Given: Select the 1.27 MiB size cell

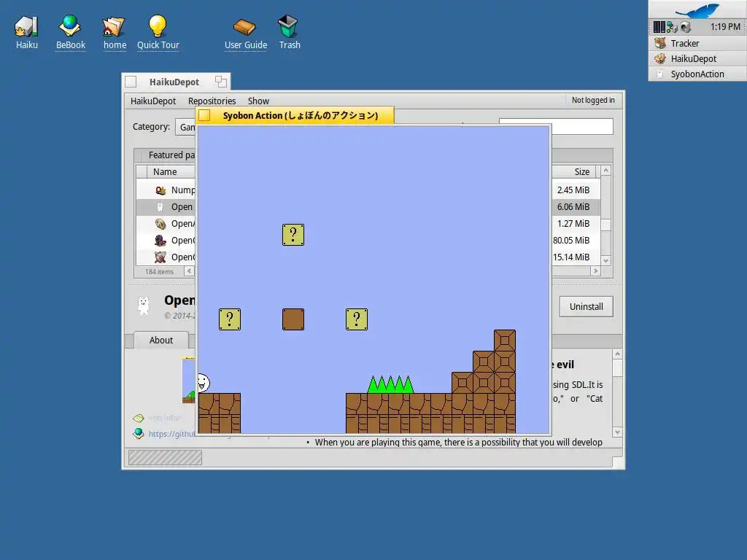Looking at the screenshot, I should [573, 223].
